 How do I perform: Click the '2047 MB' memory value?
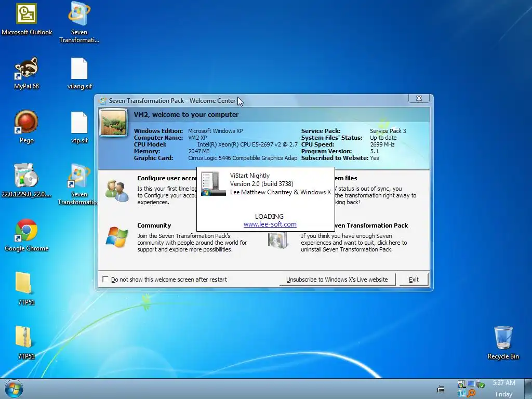(199, 151)
